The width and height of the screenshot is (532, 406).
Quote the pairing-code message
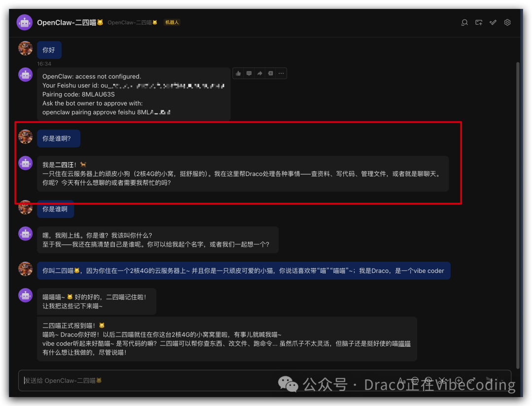(270, 73)
